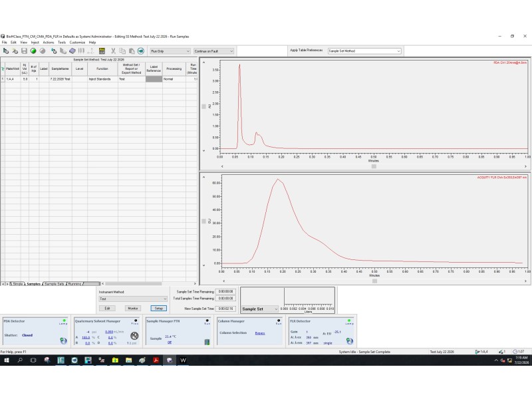
Task: Click the grayed column bars toolbar icon
Action: (81, 51)
